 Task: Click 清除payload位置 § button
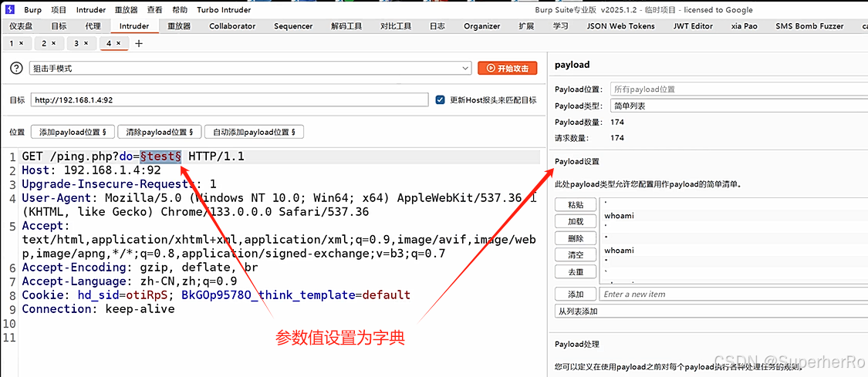[x=160, y=132]
